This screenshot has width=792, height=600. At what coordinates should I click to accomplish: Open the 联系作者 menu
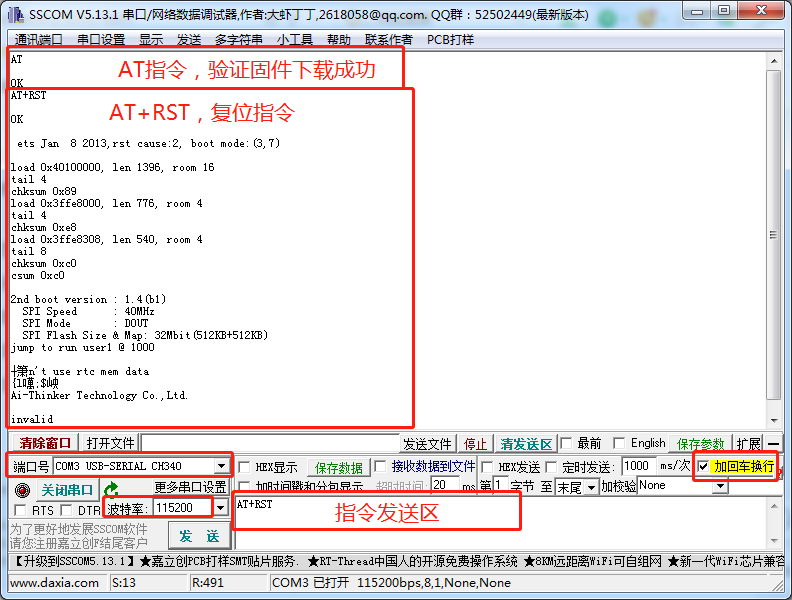pos(388,39)
